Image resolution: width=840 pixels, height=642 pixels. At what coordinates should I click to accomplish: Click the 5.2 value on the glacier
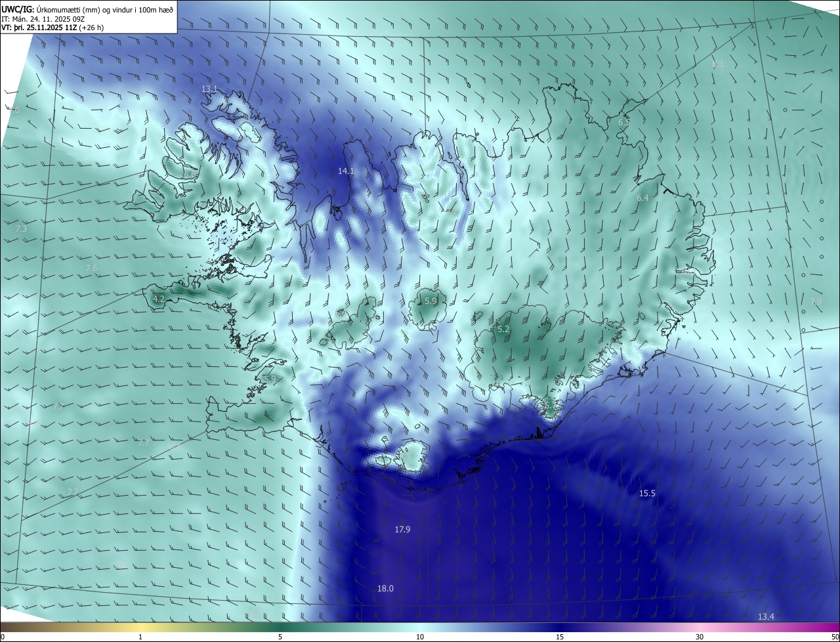tap(503, 329)
